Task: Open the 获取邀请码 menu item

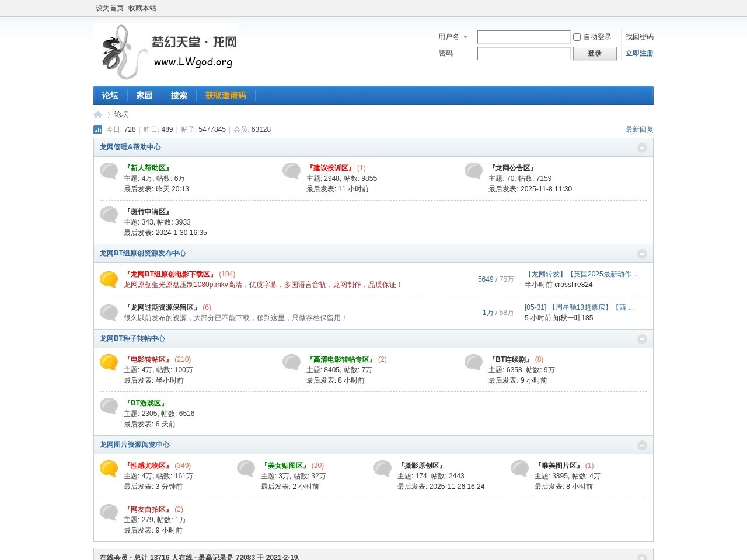Action: pyautogui.click(x=226, y=95)
